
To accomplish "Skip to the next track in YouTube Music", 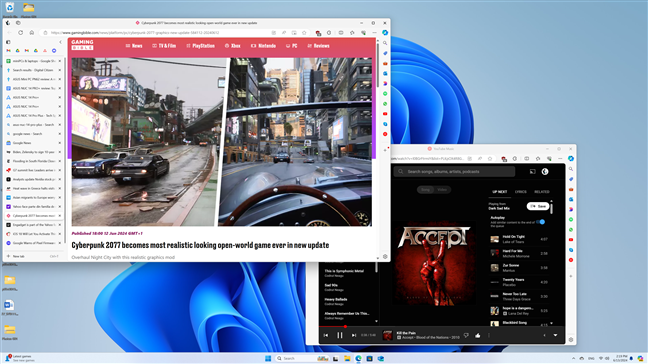I will pos(354,335).
